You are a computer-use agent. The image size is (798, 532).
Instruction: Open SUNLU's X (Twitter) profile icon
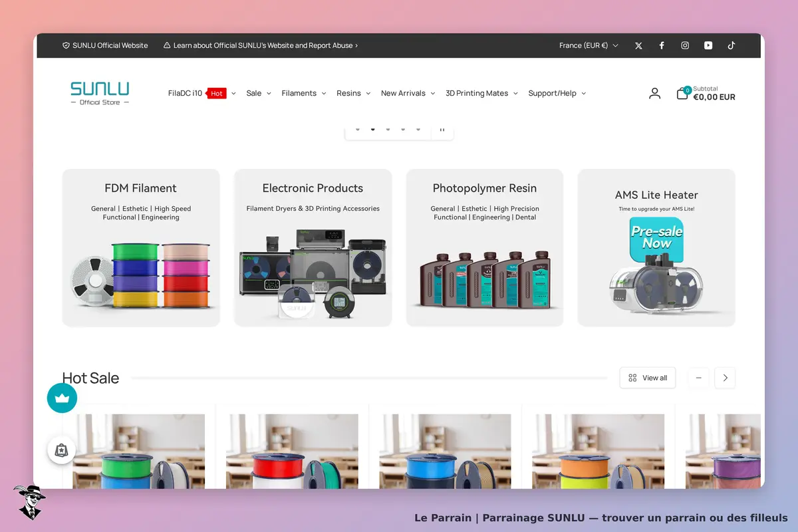(638, 46)
